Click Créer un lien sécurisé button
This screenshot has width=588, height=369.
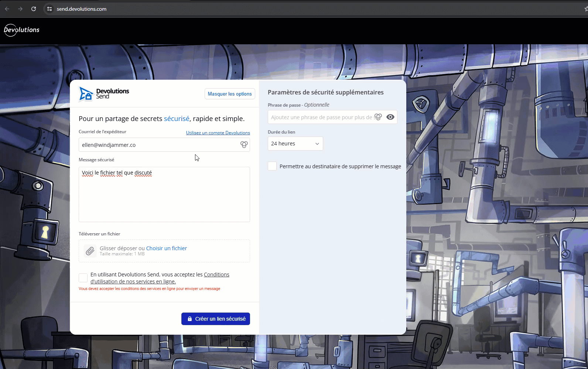(216, 319)
